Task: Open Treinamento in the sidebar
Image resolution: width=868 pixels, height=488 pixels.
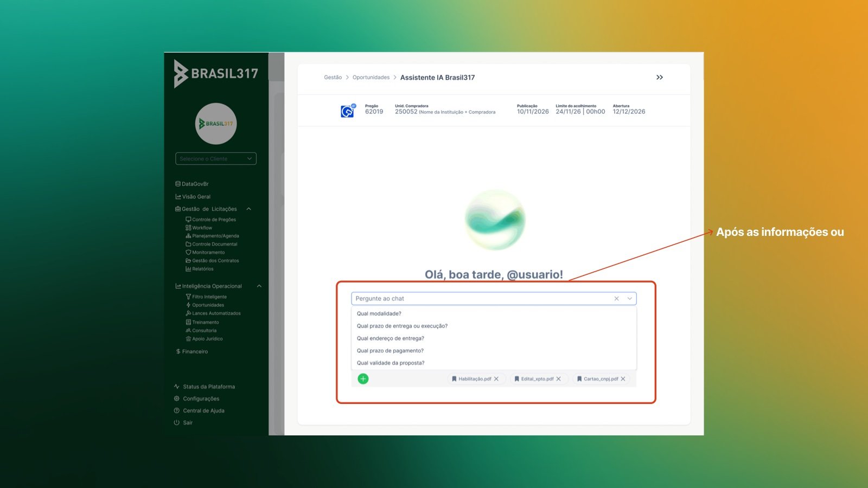Action: click(202, 322)
